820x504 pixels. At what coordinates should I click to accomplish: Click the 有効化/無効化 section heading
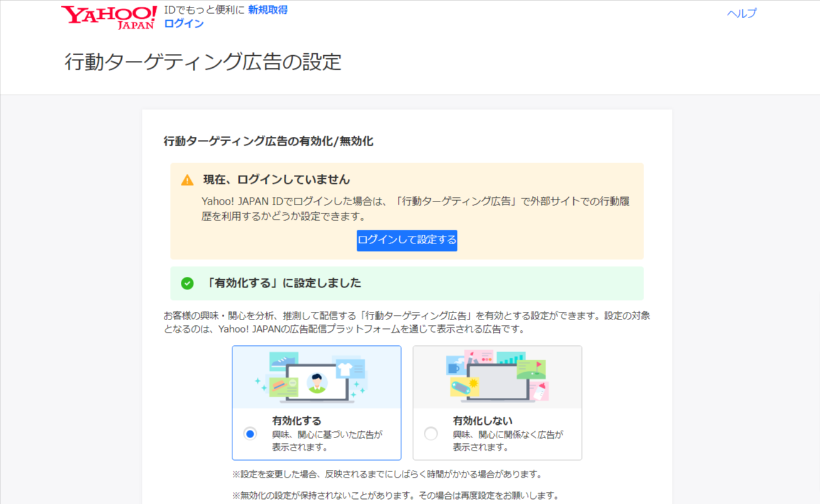pyautogui.click(x=268, y=141)
